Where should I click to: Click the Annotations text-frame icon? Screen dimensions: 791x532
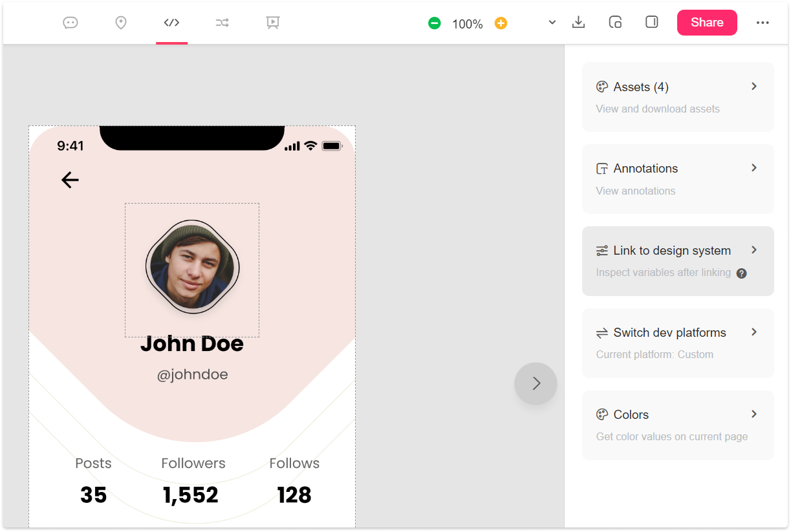click(602, 169)
